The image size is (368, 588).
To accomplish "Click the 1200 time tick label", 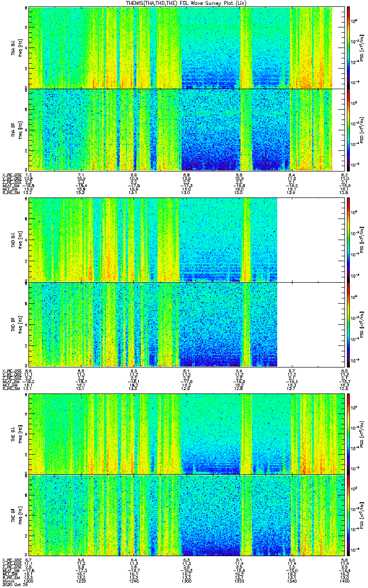I will coord(29,582).
